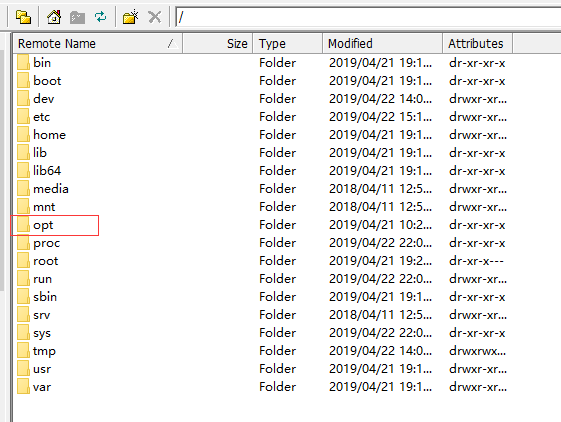Screen dimensions: 561x422
Task: Select the sbin folder
Action: point(45,297)
